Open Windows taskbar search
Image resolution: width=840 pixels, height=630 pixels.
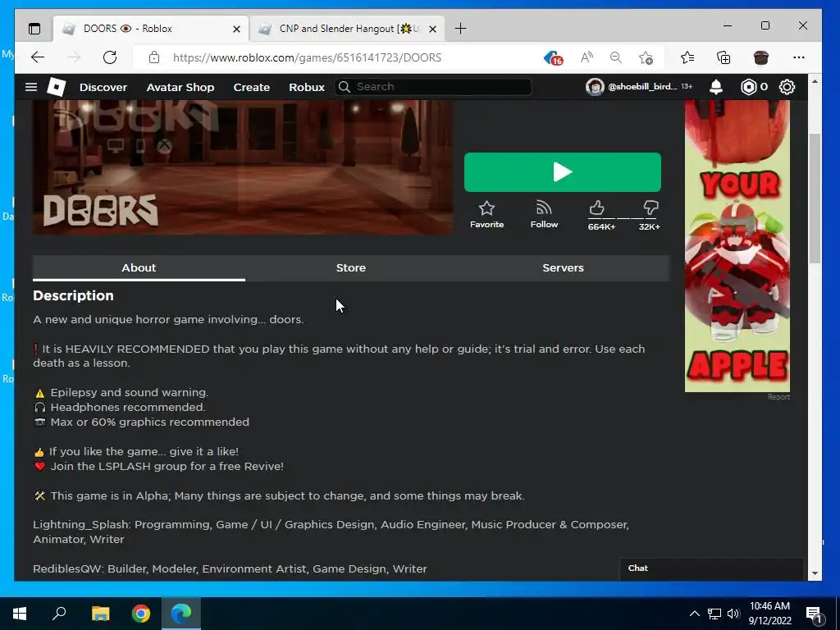click(59, 614)
